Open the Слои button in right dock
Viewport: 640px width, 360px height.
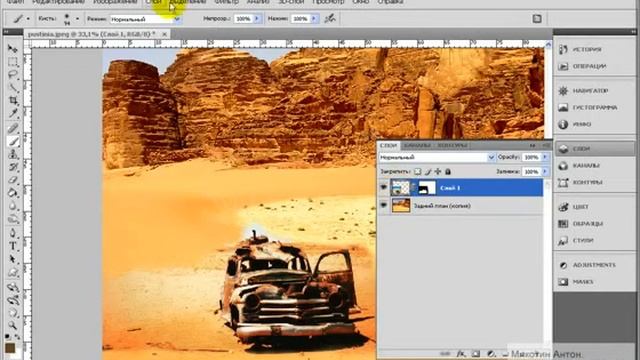point(595,149)
